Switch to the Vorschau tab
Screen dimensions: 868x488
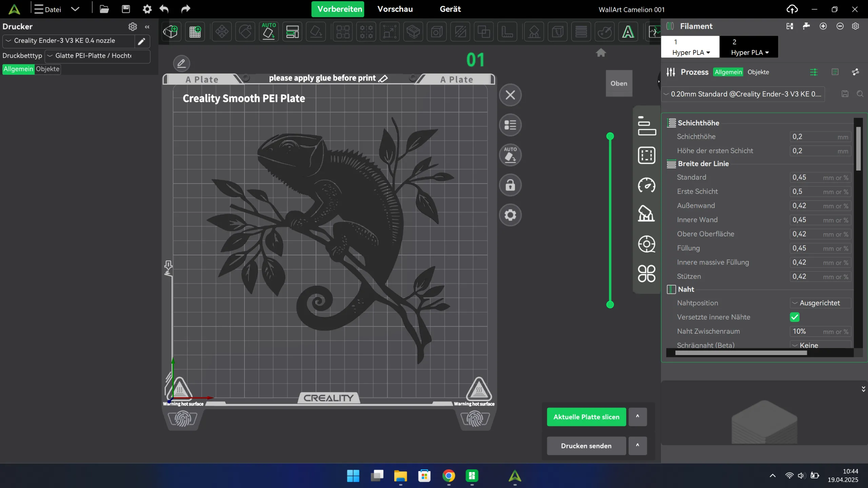point(395,9)
